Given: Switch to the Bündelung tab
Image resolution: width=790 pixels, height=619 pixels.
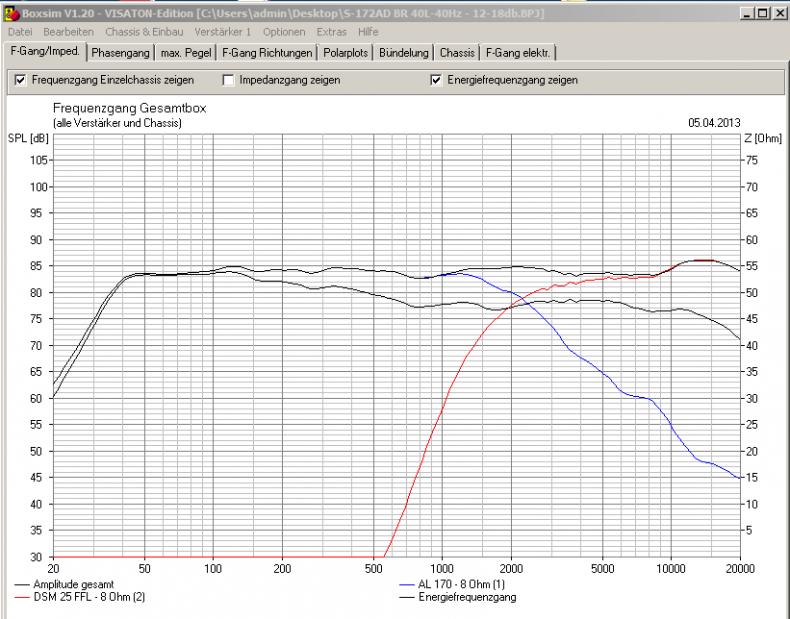Looking at the screenshot, I should pos(404,53).
